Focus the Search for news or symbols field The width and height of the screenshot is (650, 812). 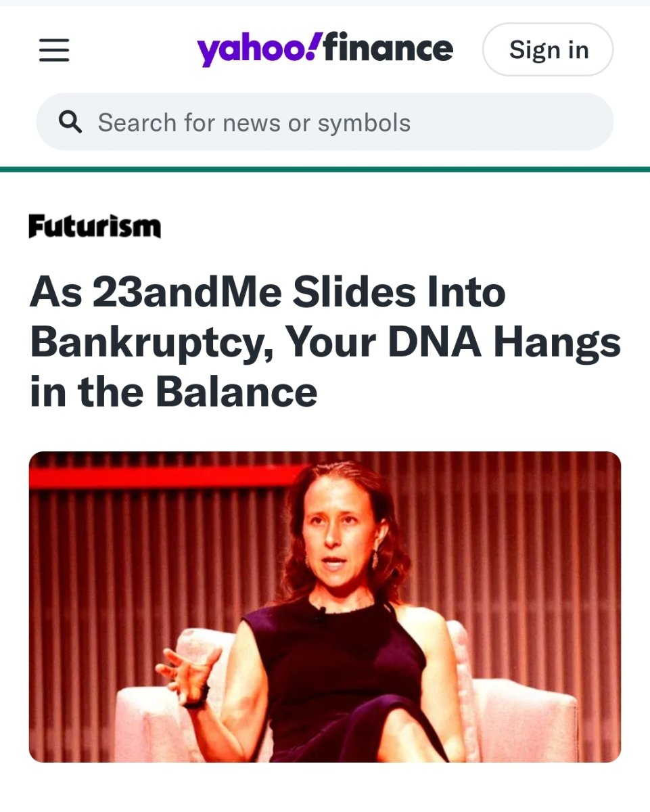pos(325,122)
